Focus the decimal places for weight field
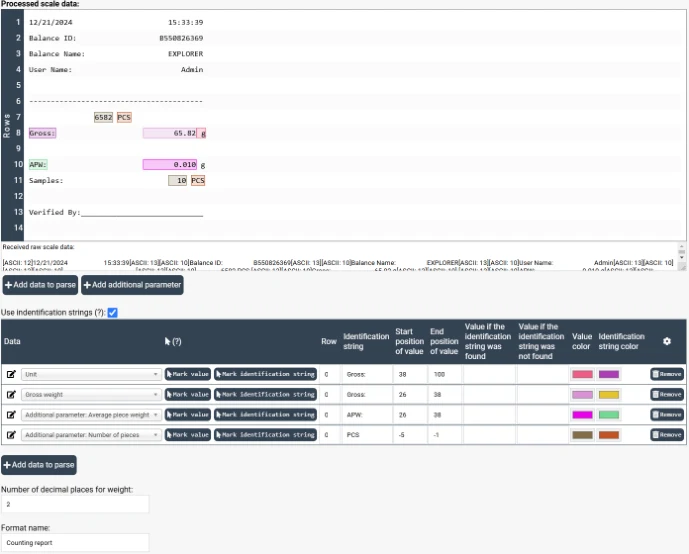 click(x=75, y=504)
